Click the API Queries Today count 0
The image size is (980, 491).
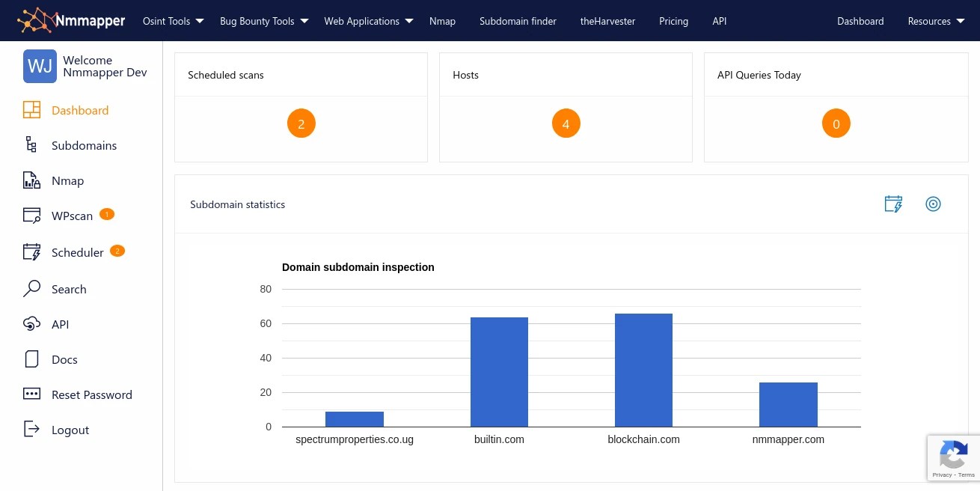pos(836,124)
